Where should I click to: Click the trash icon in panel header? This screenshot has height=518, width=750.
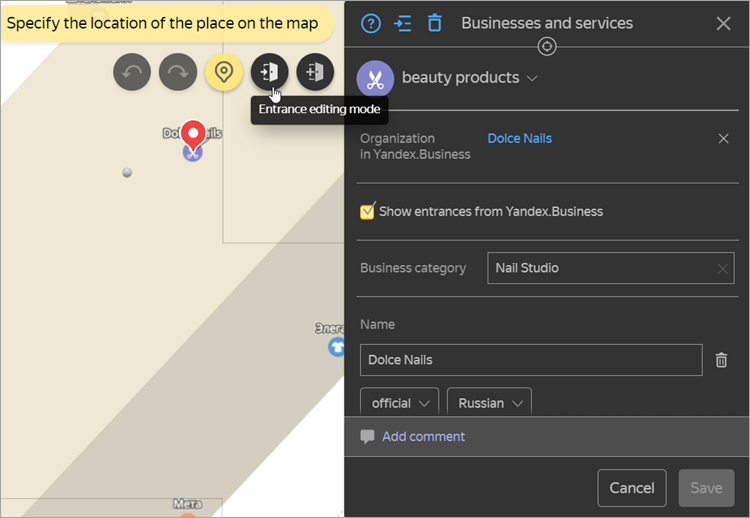coord(434,23)
